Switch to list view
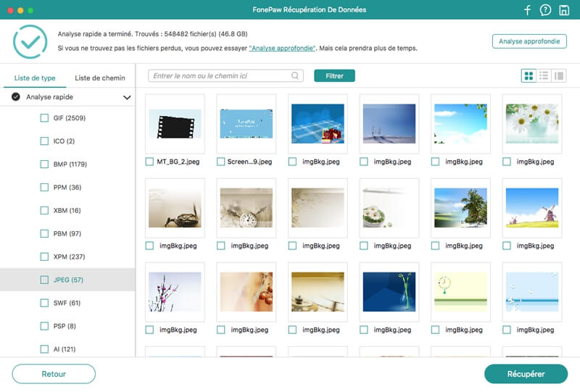The width and height of the screenshot is (580, 392). (x=544, y=76)
